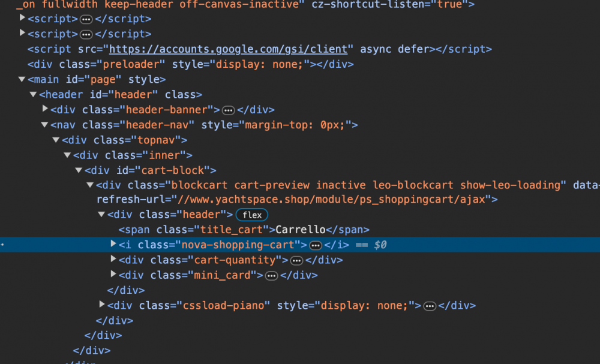Screen dimensions: 600x364
Task: Toggle the flex overlay badge on div.header
Action: pos(251,214)
